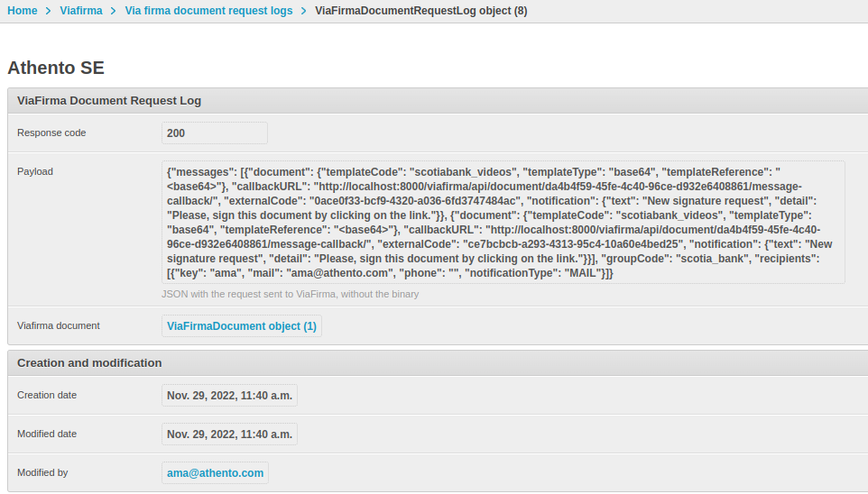868x494 pixels.
Task: Click the JSON request help text below Payload
Action: click(290, 294)
